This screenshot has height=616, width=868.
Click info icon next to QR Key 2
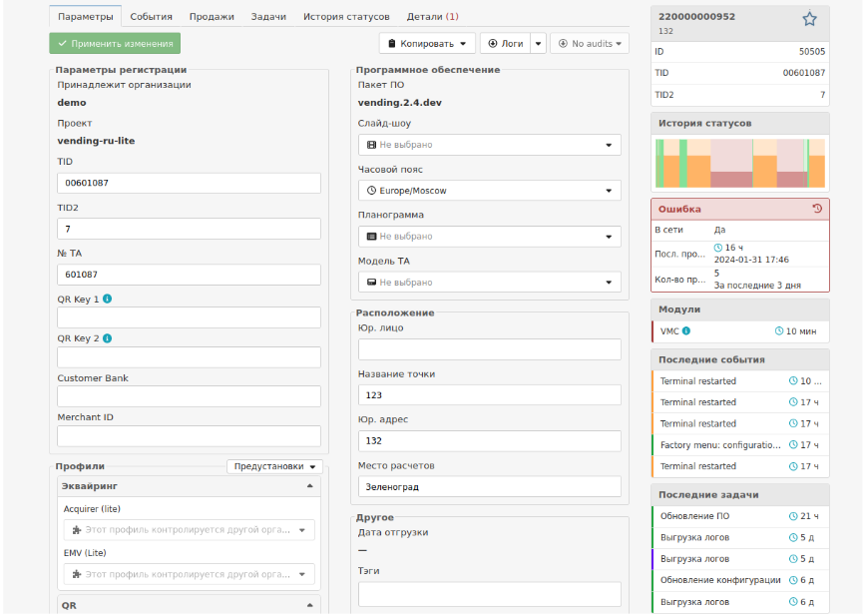tap(108, 337)
